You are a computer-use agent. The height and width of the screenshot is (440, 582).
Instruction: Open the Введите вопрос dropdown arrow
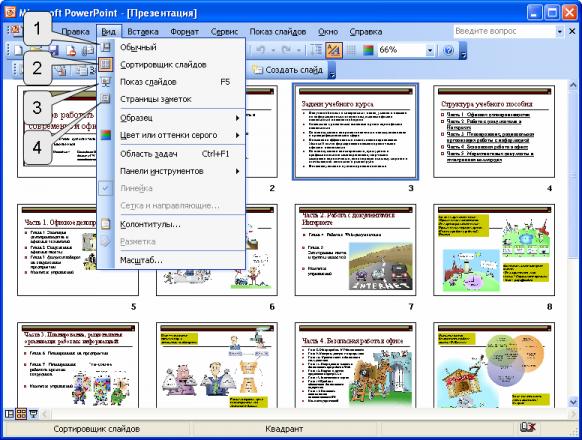click(560, 32)
